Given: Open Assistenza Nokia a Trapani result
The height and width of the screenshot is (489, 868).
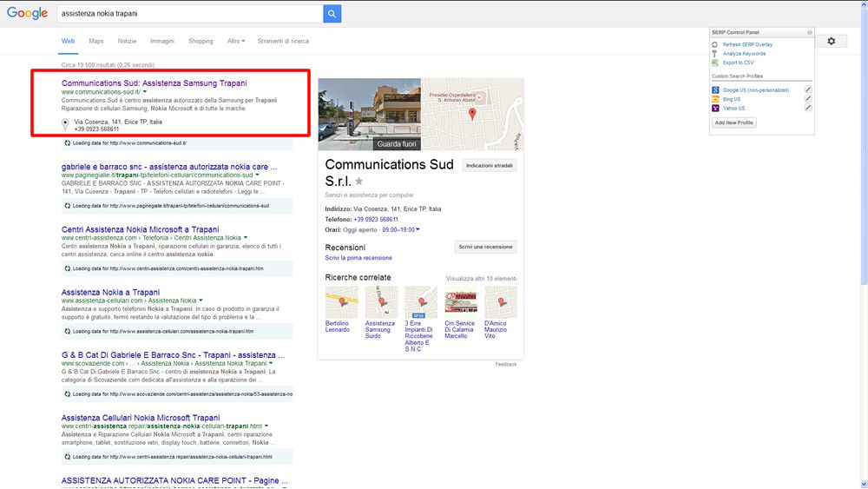Looking at the screenshot, I should [x=110, y=292].
